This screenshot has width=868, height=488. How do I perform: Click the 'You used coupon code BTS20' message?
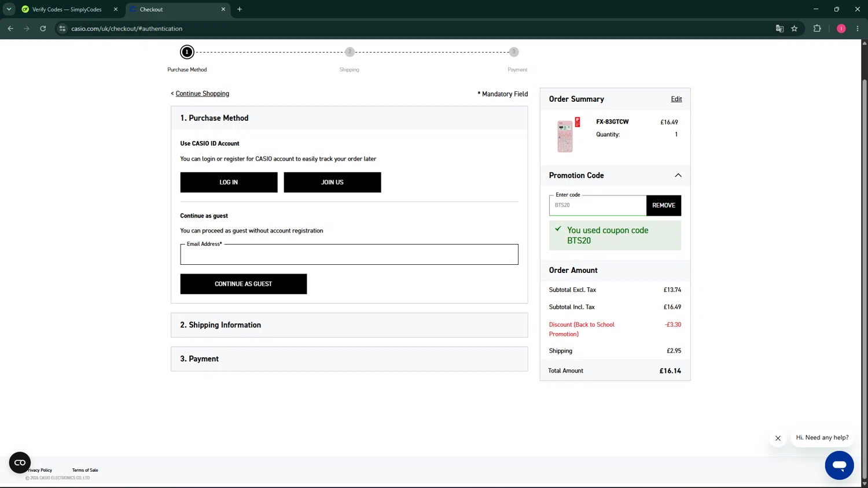tap(615, 235)
